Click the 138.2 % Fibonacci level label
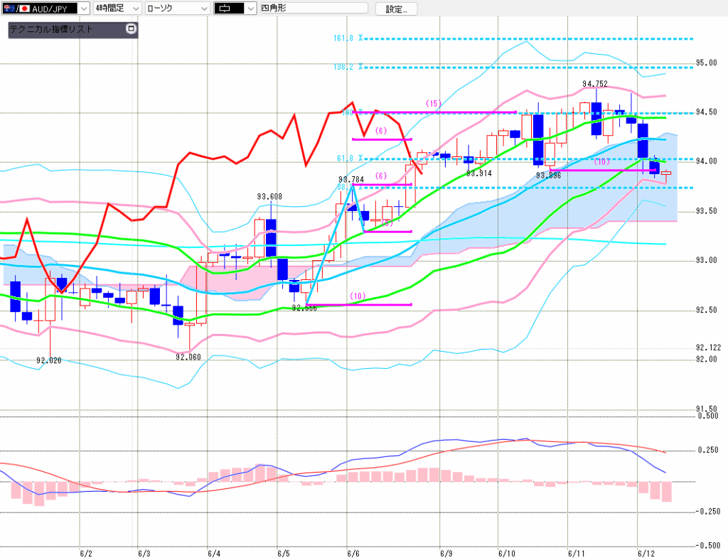Image resolution: width=728 pixels, height=560 pixels. [x=348, y=67]
